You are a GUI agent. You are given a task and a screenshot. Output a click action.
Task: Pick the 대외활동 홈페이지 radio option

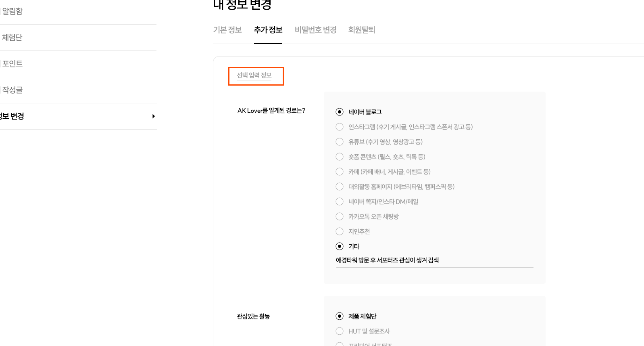340,187
